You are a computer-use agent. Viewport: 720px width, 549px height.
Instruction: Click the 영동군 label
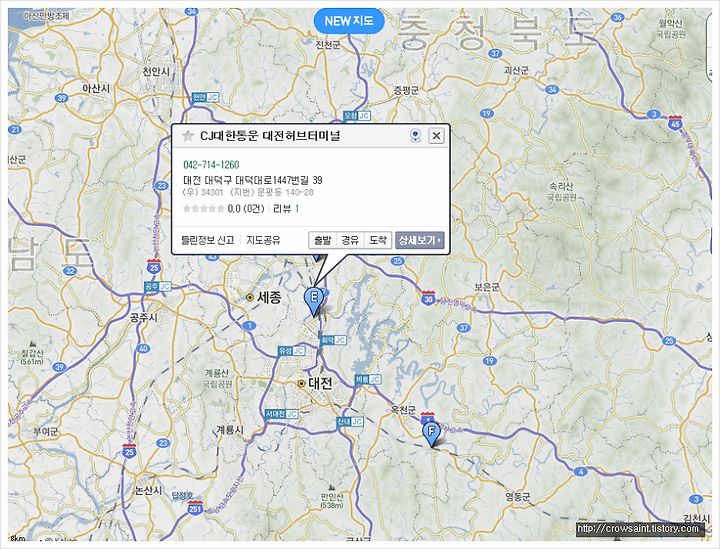[518, 496]
